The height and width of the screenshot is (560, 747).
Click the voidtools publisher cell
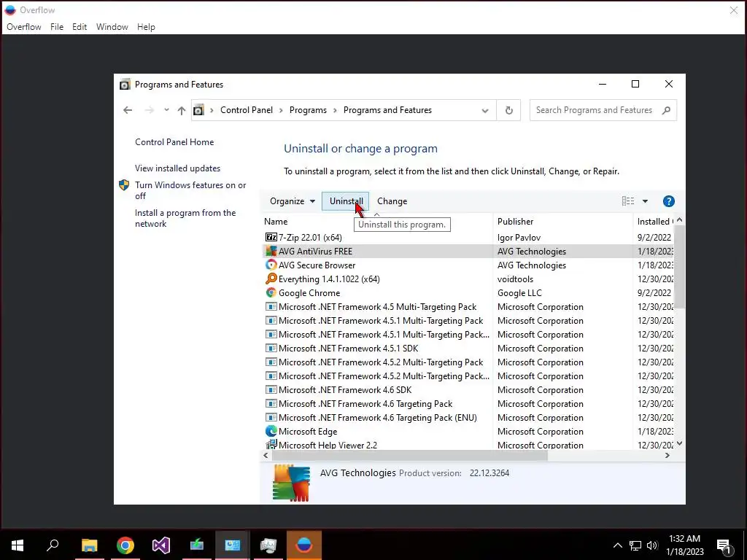[515, 279]
